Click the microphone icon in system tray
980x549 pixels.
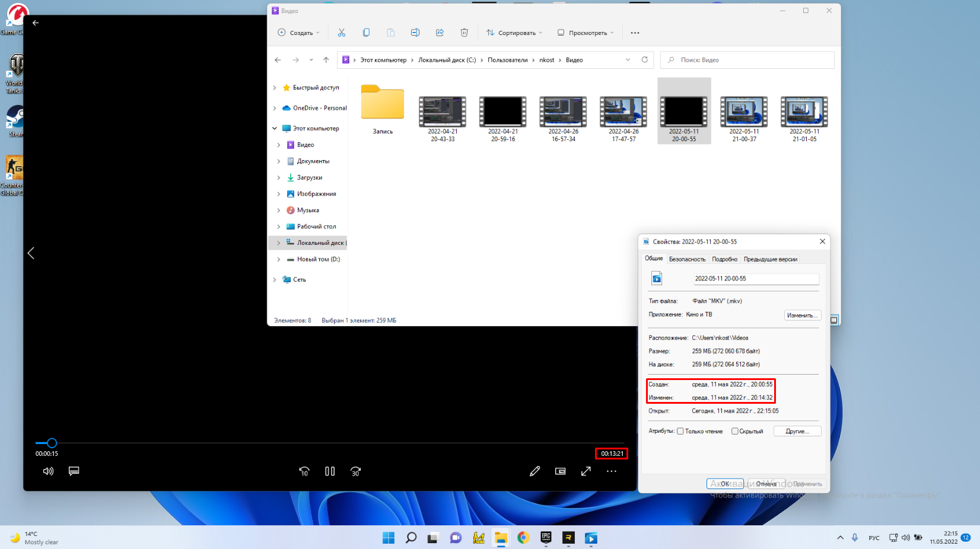click(855, 538)
